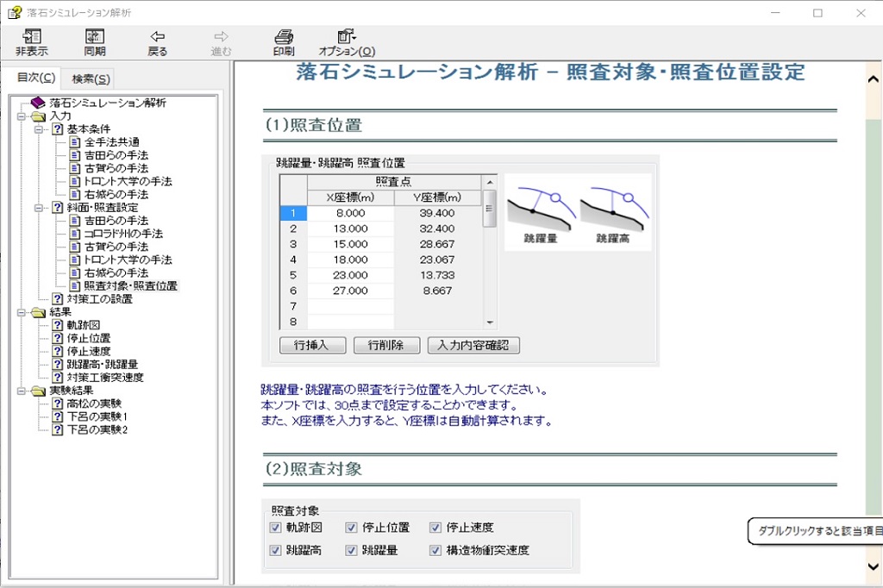Click the help page scroll-up arrow

coord(874,79)
